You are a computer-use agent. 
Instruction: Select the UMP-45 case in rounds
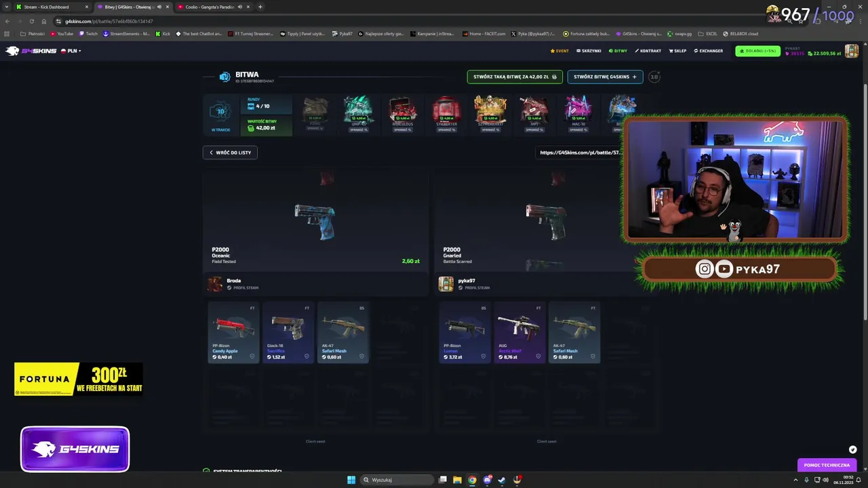click(359, 109)
